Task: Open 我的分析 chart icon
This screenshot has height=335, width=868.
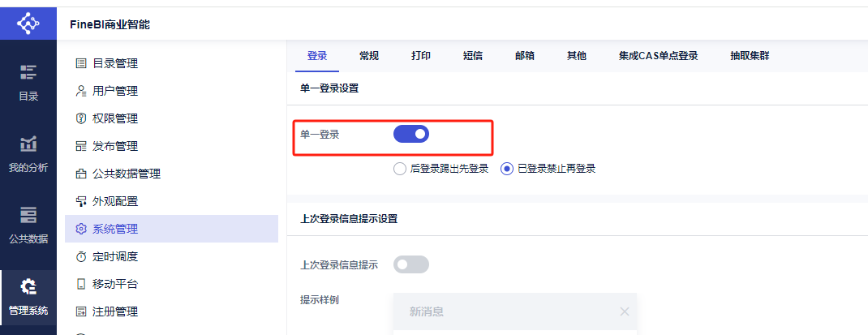Action: pos(28,144)
